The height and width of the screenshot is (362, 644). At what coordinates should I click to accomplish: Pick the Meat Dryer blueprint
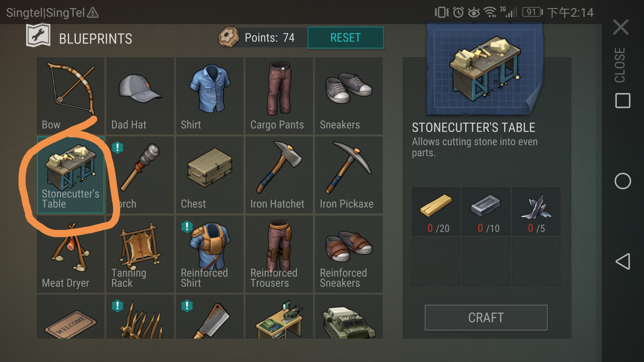coord(70,254)
